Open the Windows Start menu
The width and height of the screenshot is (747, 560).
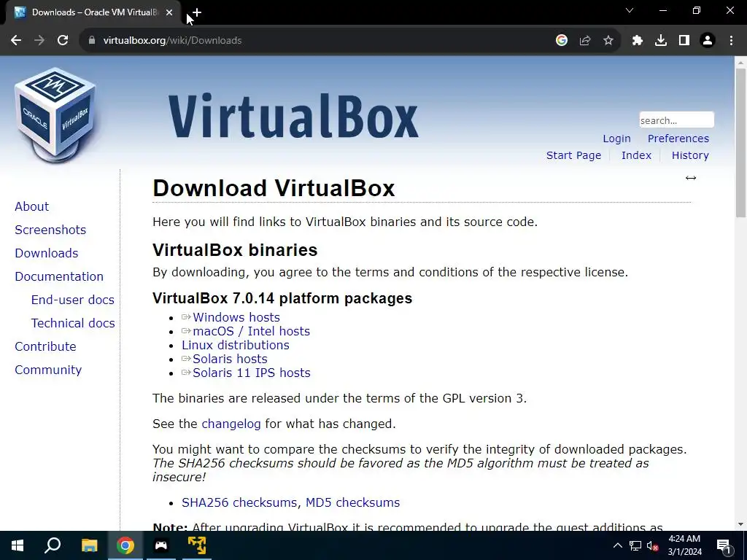[18, 545]
